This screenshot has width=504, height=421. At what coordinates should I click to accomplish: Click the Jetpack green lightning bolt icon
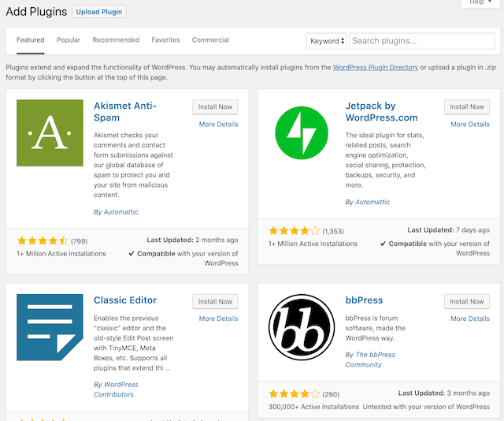302,133
